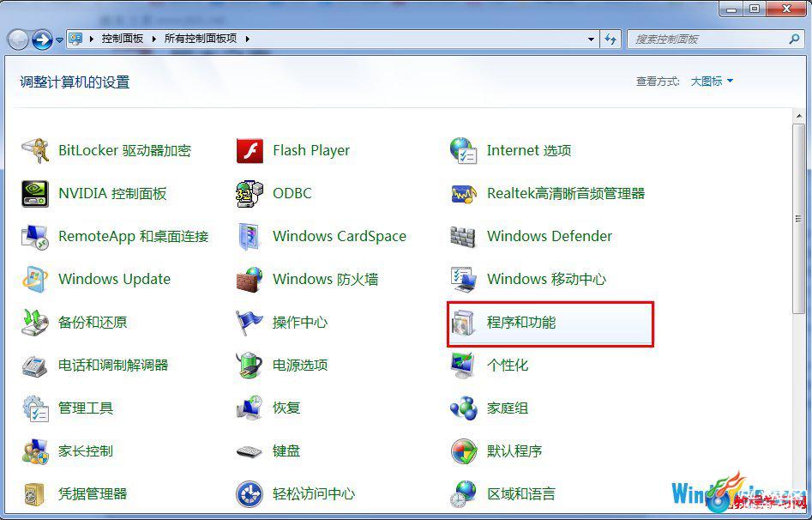
Task: Open ODBC text link
Action: point(292,193)
